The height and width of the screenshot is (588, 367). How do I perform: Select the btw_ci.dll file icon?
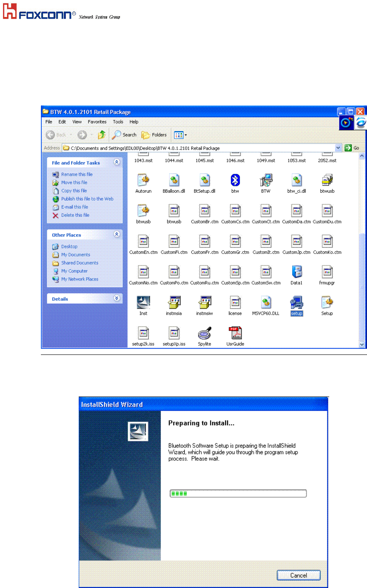pyautogui.click(x=296, y=180)
